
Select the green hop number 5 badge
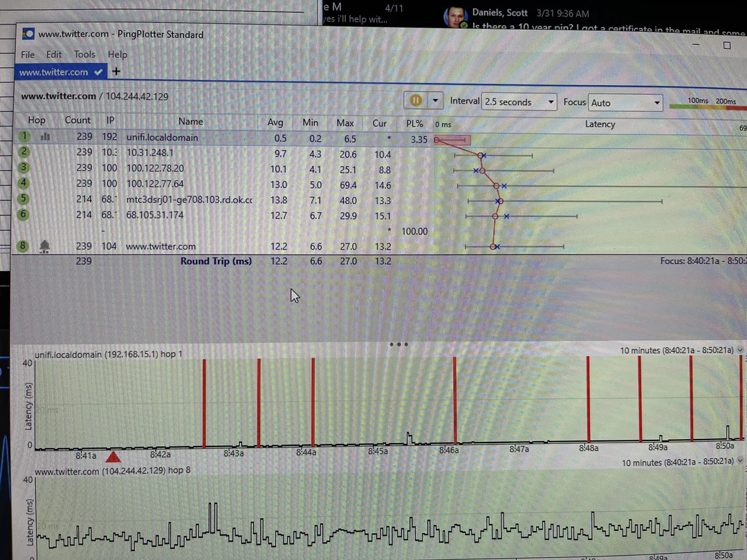coord(23,200)
